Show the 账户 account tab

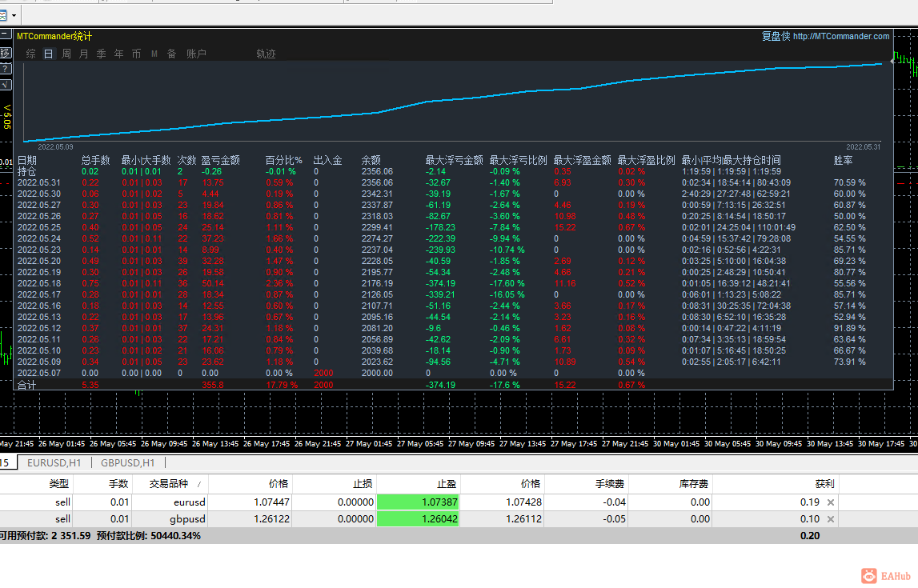[x=196, y=54]
